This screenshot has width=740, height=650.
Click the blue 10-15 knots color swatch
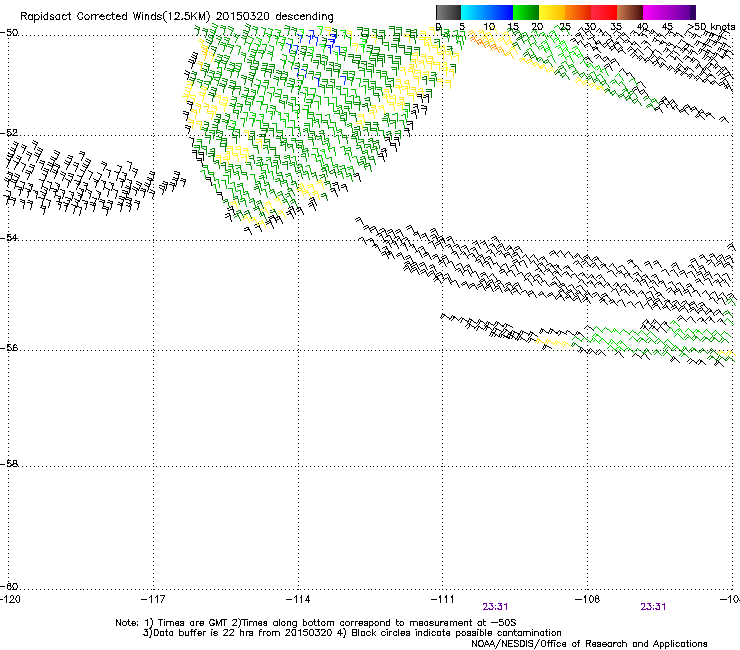(x=500, y=12)
